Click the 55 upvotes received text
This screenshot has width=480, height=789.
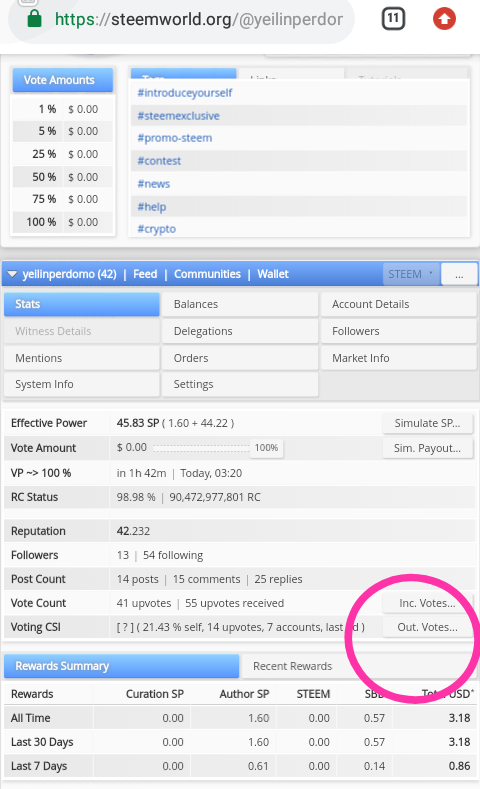pos(234,603)
